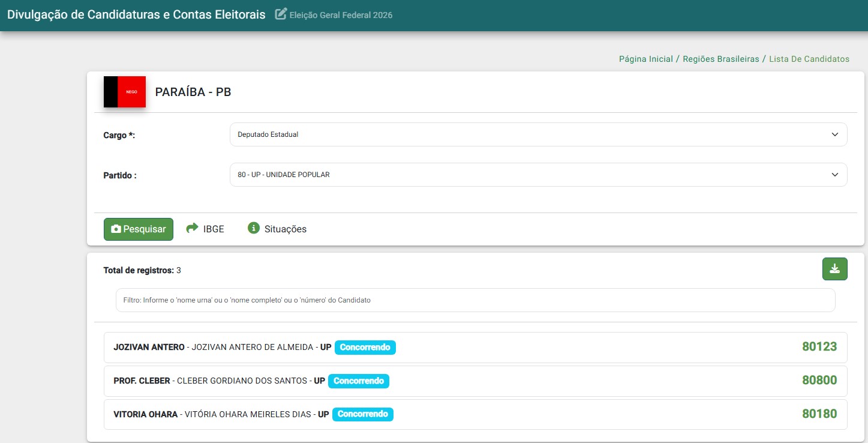Click the Cargo field label
The height and width of the screenshot is (443, 868).
click(119, 135)
